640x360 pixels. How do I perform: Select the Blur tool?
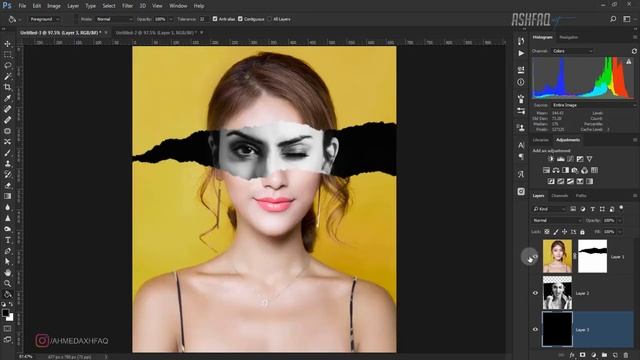7,207
